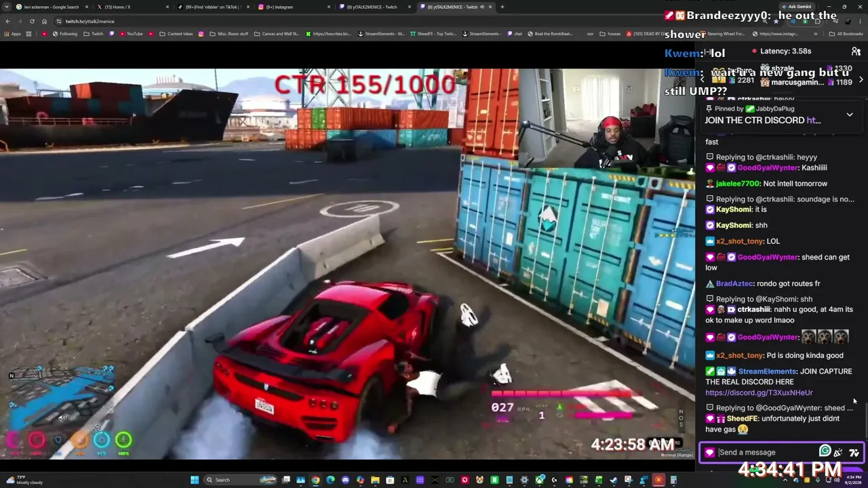Screen dimensions: 868x488
Task: Open the discord.gg/T3XuxNHeUr link in chat
Action: tap(759, 392)
